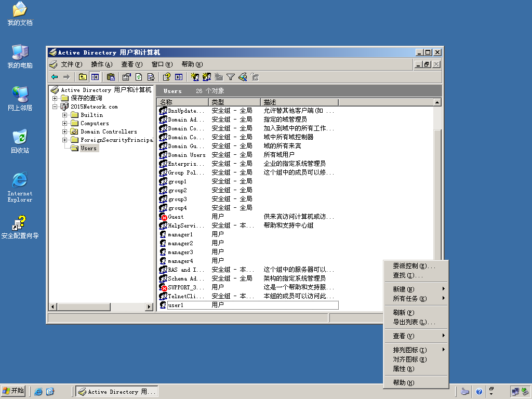Click tree pane horizontal scrollbar right arrow

coord(149,307)
